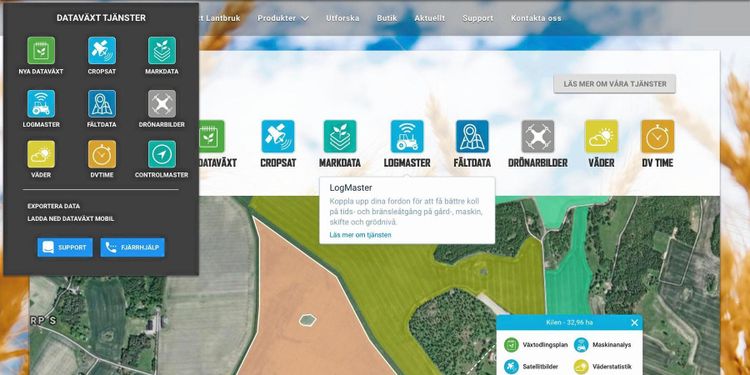Open the Aktuellt menu item
Viewport: 750px width, 375px height.
pyautogui.click(x=430, y=18)
